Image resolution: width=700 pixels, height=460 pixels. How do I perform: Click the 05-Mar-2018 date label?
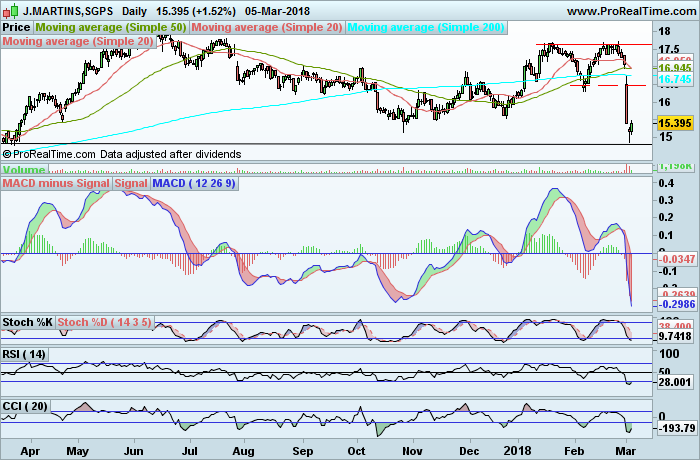(277, 11)
